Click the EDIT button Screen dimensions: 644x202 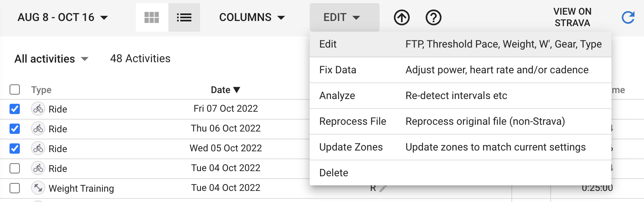point(345,17)
